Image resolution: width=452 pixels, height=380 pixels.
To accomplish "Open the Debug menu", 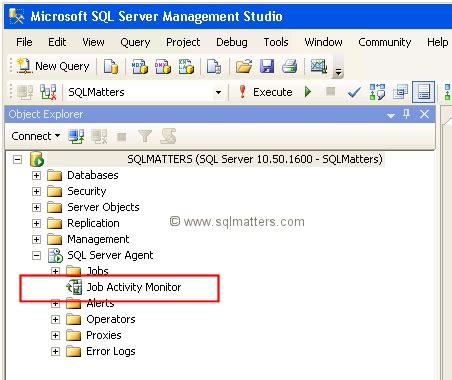I will (x=232, y=42).
